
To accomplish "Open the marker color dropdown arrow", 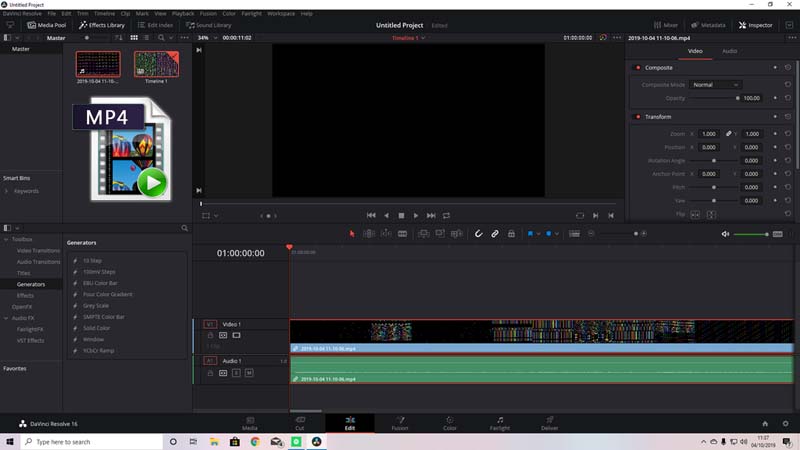I will tap(557, 234).
